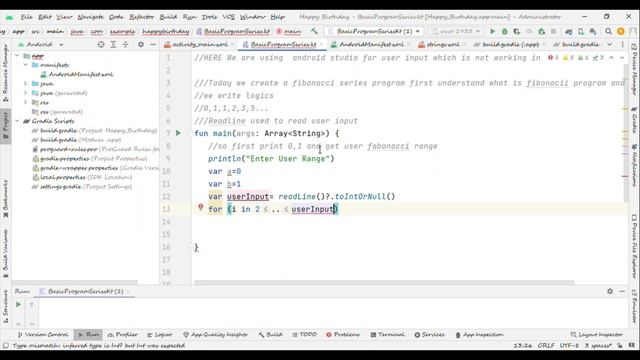The height and width of the screenshot is (360, 640).
Task: Click the run gutter icon beside fun main
Action: (x=178, y=133)
